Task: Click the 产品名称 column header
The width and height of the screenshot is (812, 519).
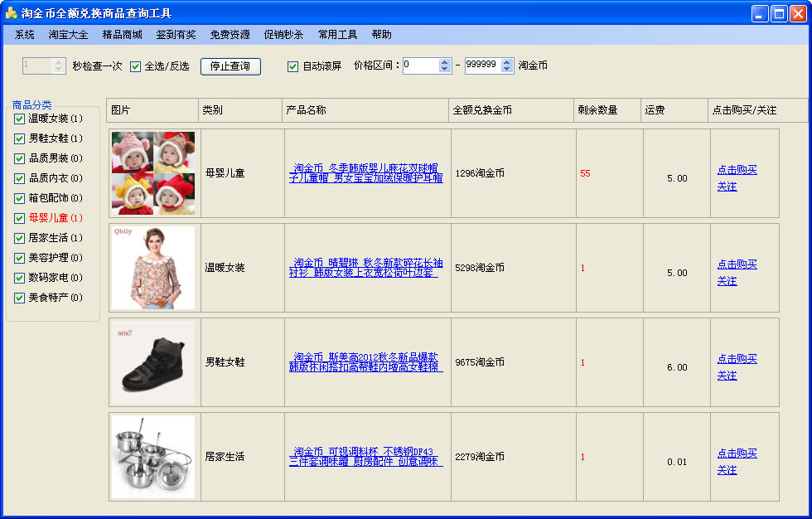Action: pyautogui.click(x=365, y=110)
